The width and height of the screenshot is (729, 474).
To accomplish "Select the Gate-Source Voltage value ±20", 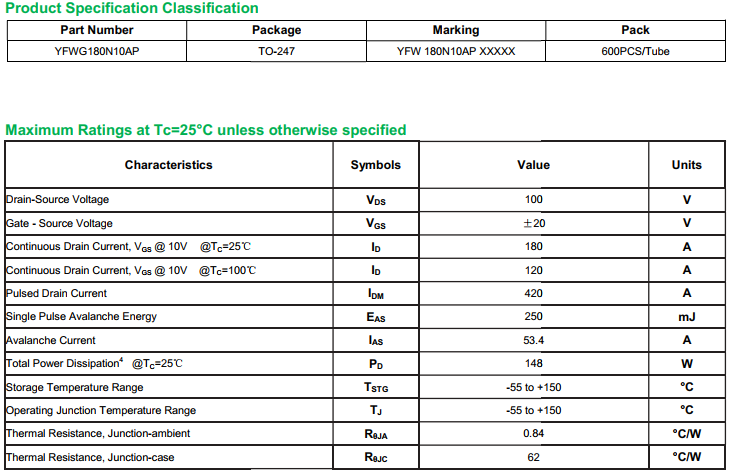I will 533,224.
